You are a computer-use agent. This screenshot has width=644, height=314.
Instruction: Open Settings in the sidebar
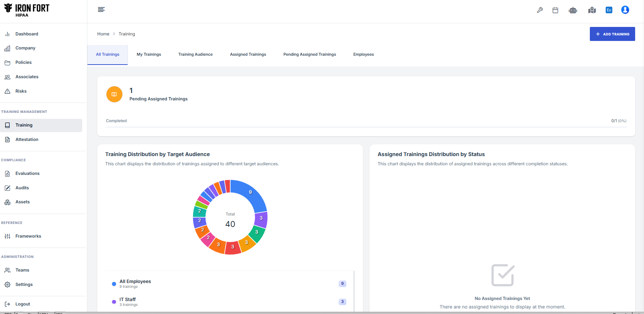click(24, 284)
